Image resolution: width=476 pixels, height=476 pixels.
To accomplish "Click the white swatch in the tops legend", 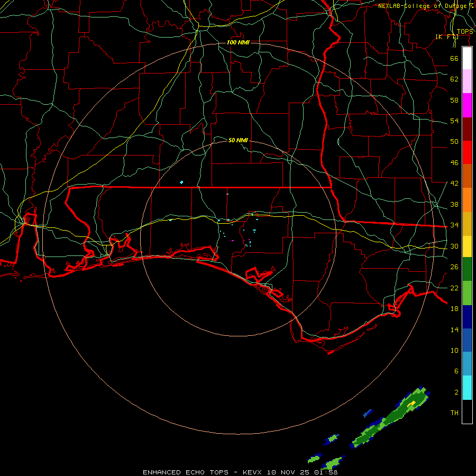I will [467, 58].
